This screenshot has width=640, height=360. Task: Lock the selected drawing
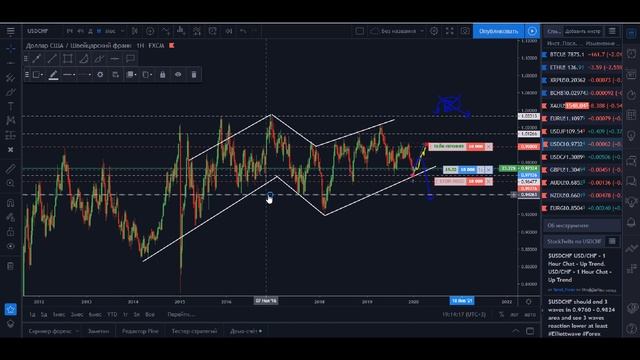[x=162, y=75]
